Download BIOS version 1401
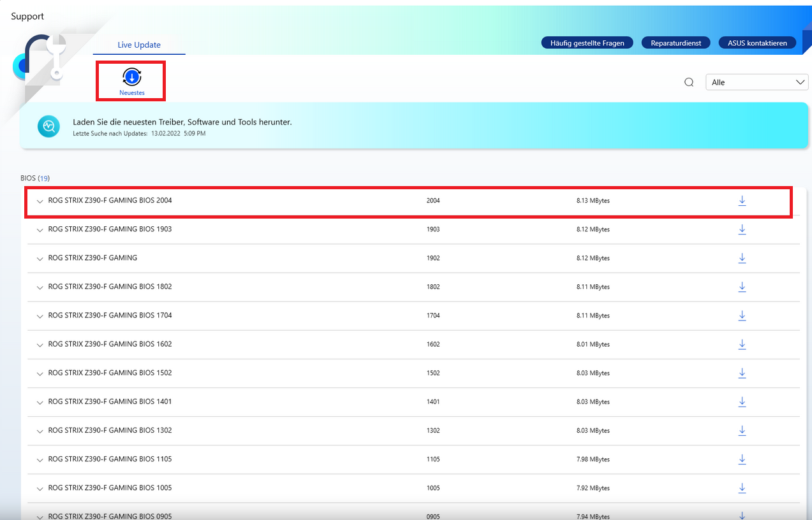812x520 pixels. point(742,402)
